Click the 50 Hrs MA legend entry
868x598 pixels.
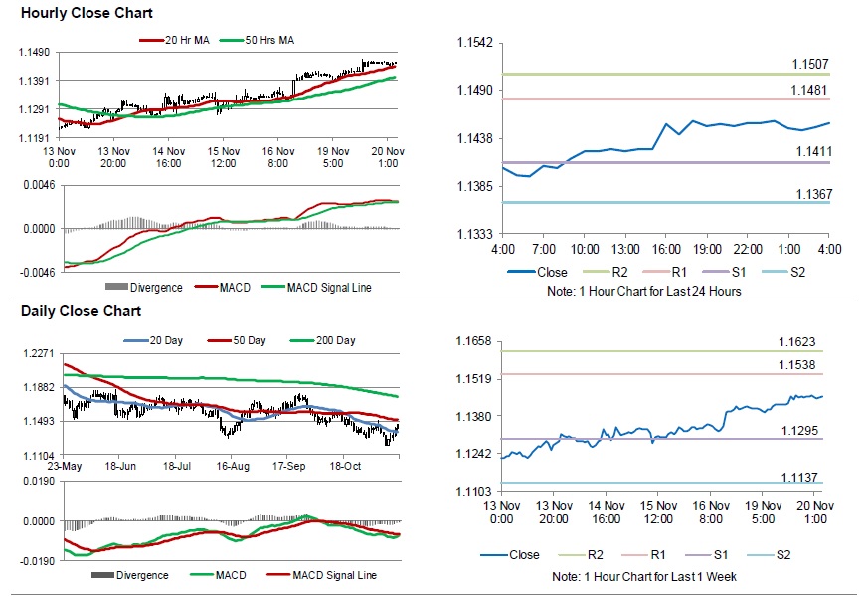point(258,40)
